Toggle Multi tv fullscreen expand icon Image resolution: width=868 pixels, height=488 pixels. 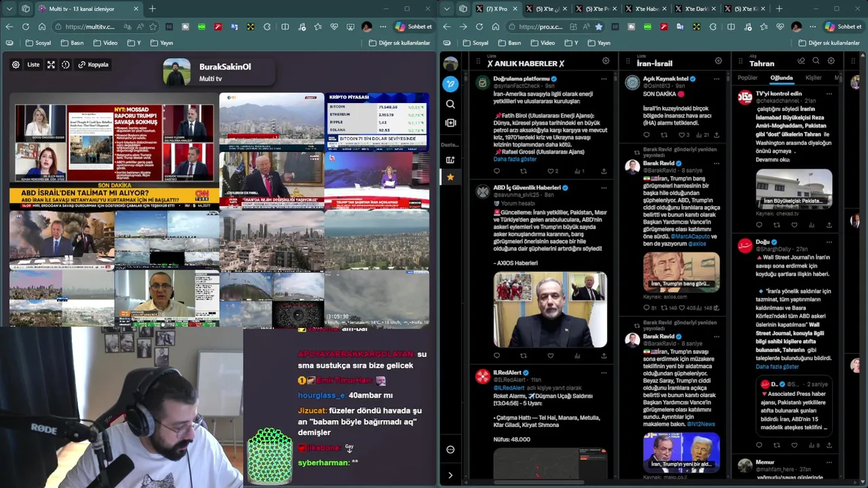[51, 64]
